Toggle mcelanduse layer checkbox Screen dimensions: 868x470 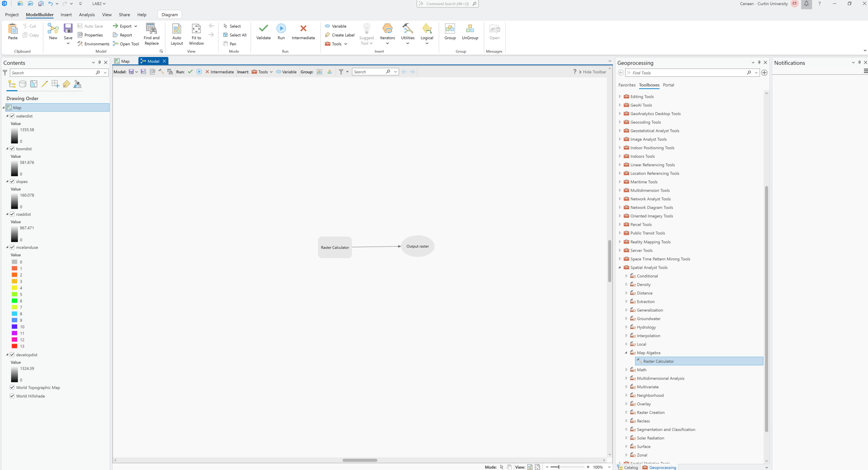click(x=12, y=247)
